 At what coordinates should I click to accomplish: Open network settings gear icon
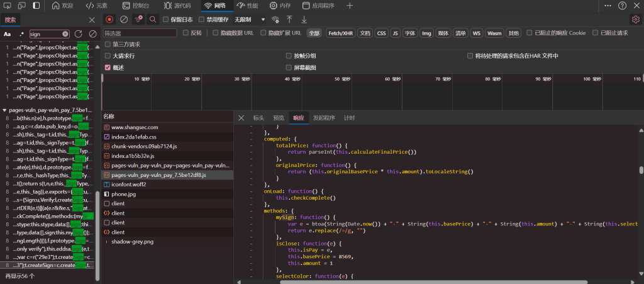(635, 20)
